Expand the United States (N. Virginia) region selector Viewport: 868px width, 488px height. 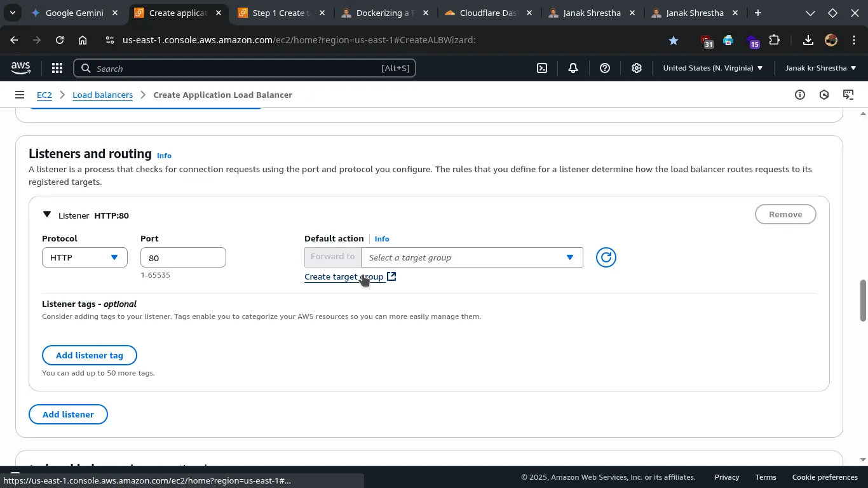pyautogui.click(x=712, y=68)
